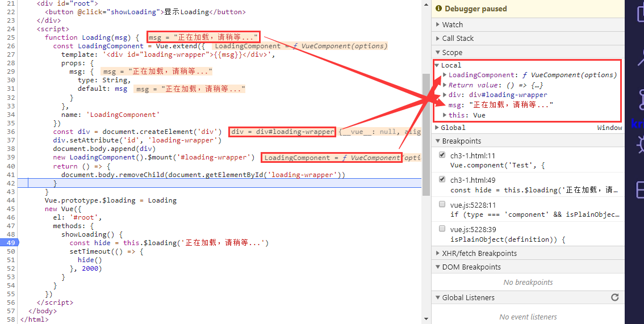Click "div.setAttribute('id', 'loading-wrapper')" code line
Image resolution: width=644 pixels, height=324 pixels.
click(x=137, y=140)
